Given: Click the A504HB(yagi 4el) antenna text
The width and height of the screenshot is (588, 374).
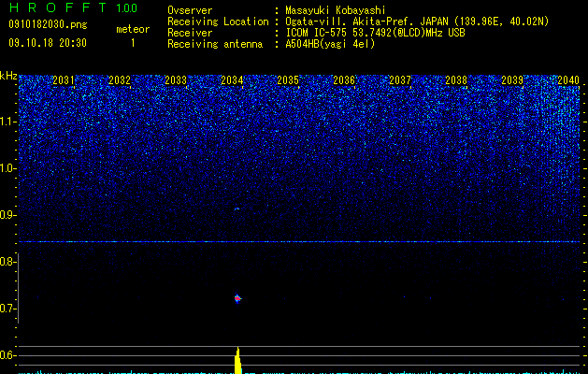Looking at the screenshot, I should pyautogui.click(x=330, y=44).
